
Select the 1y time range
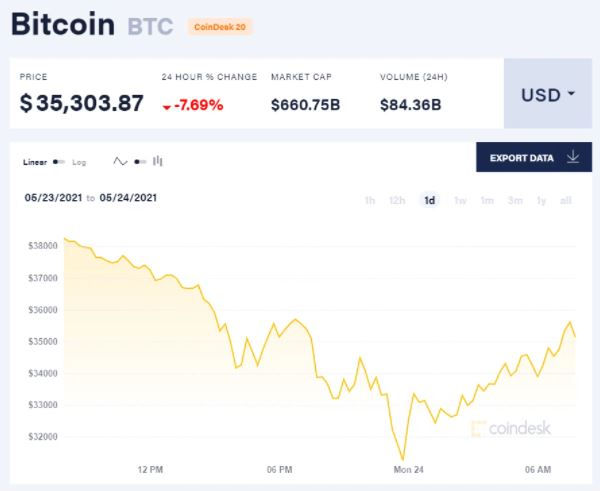[x=541, y=201]
